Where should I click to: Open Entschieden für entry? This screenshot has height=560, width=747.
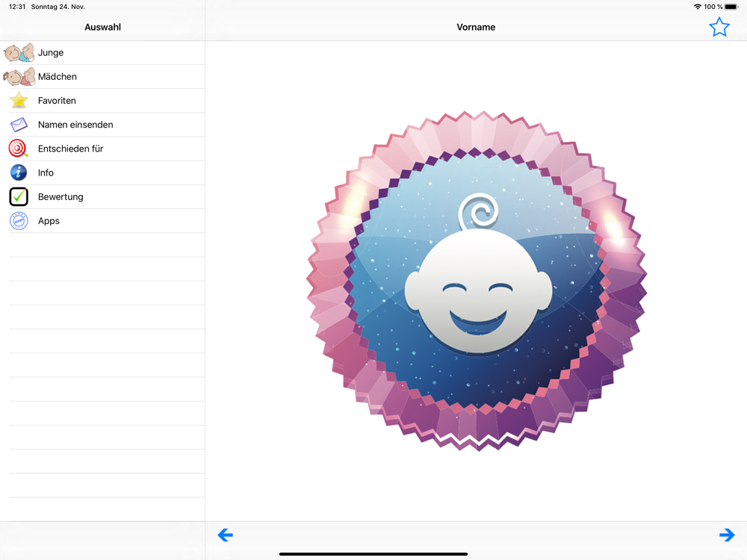[70, 149]
